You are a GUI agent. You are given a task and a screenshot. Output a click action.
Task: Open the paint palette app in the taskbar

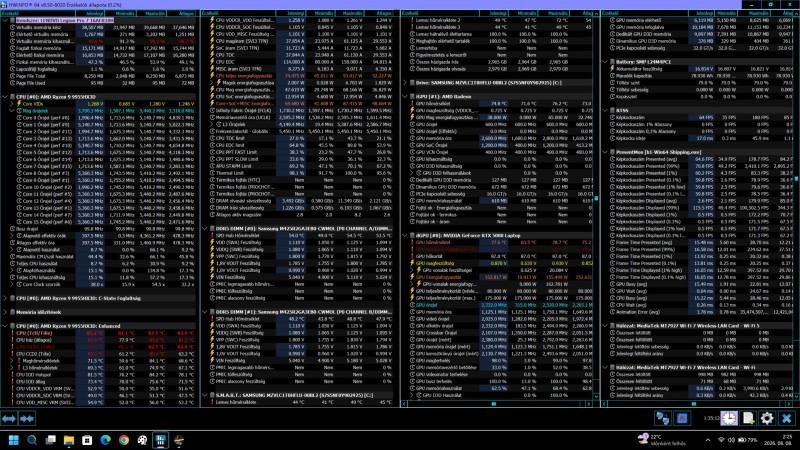coord(142,440)
